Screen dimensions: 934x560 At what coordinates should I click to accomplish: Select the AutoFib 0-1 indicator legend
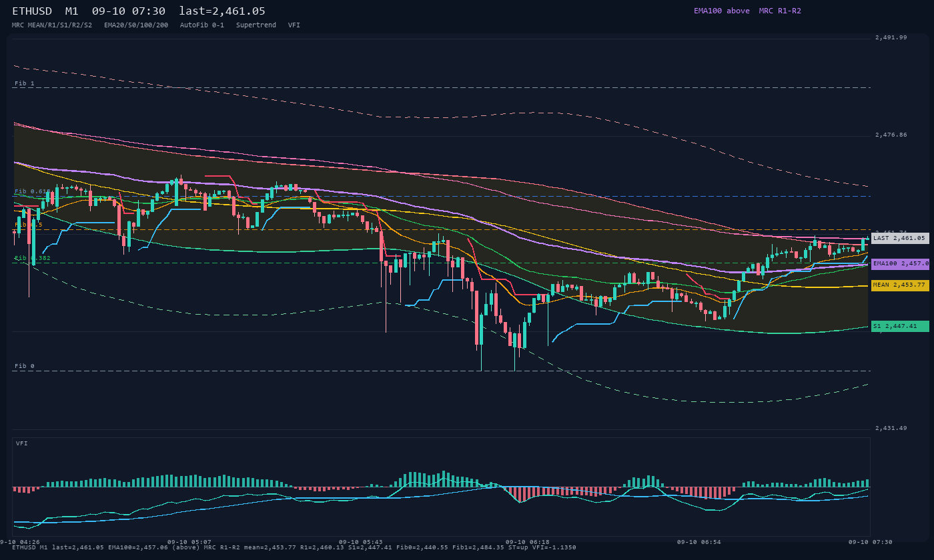[202, 25]
